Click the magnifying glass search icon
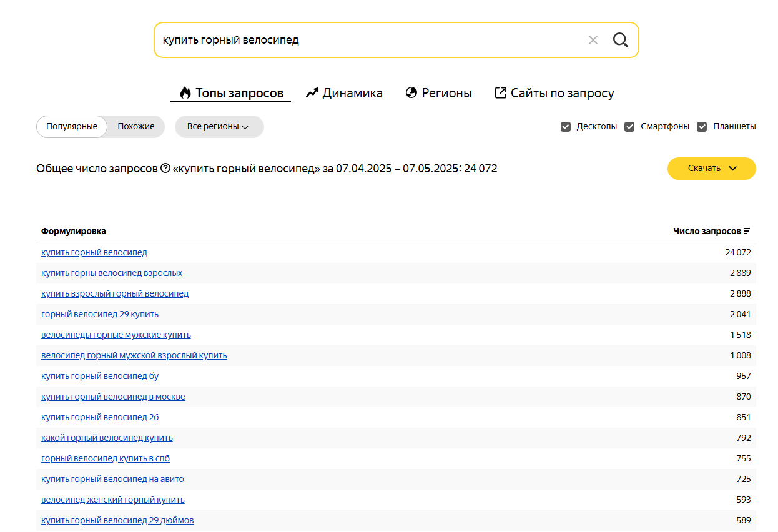778x532 pixels. click(x=620, y=40)
